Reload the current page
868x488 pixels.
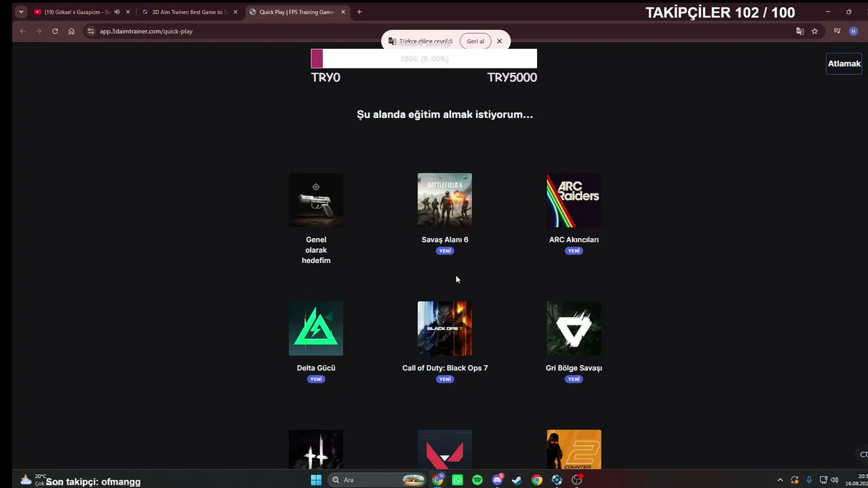(x=55, y=31)
